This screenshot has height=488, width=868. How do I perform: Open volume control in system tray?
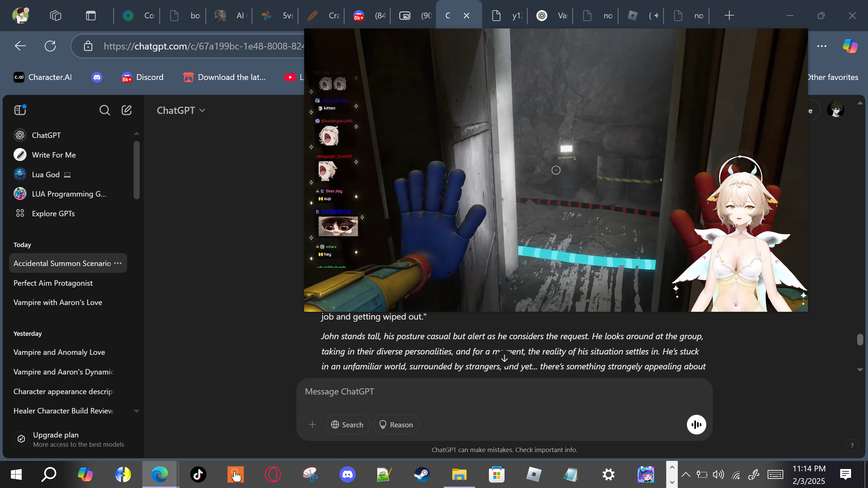718,474
